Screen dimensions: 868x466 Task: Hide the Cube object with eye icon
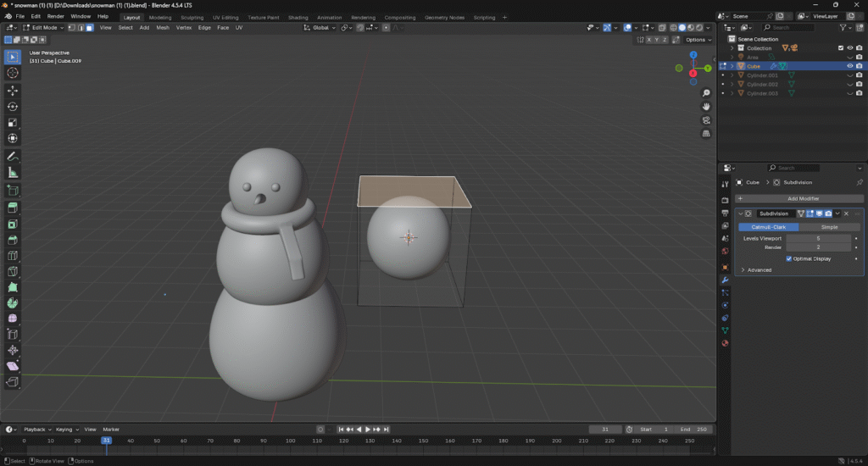(x=849, y=66)
